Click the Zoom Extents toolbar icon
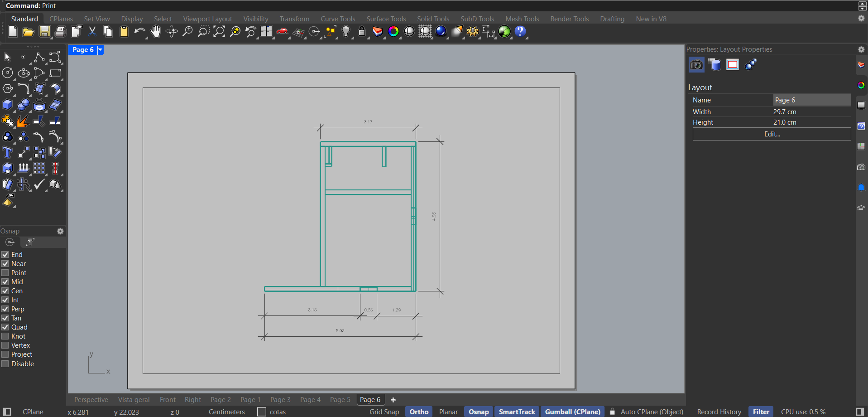The image size is (868, 417). (x=219, y=32)
